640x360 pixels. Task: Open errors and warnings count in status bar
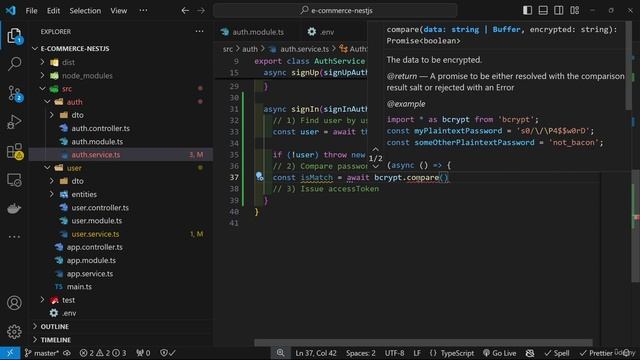pyautogui.click(x=102, y=353)
